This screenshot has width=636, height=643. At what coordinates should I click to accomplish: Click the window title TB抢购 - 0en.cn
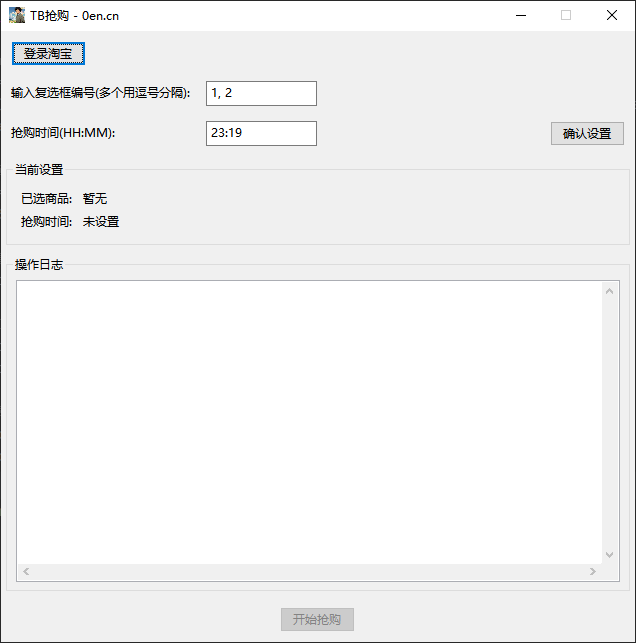pyautogui.click(x=74, y=16)
